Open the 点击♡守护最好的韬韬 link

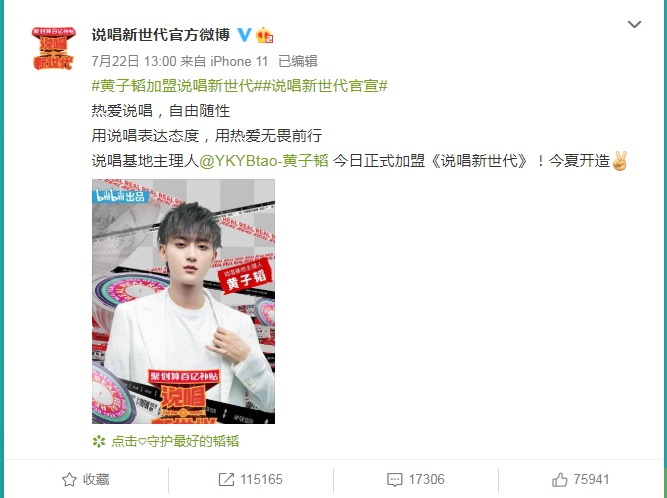pos(175,441)
